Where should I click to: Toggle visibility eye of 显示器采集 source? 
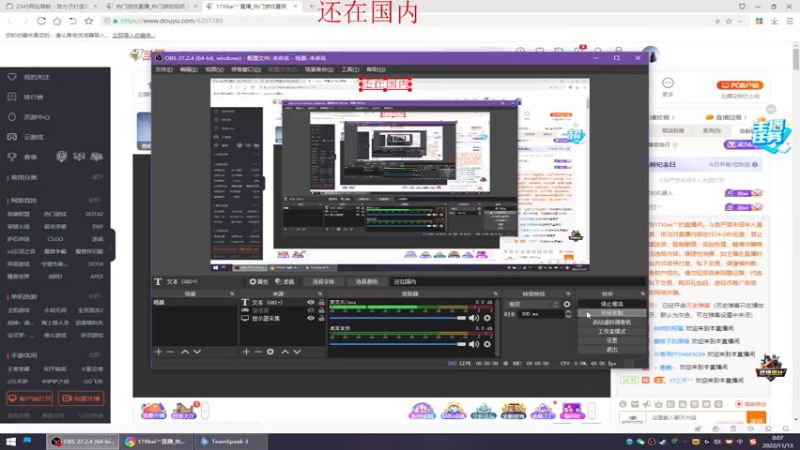pos(310,318)
